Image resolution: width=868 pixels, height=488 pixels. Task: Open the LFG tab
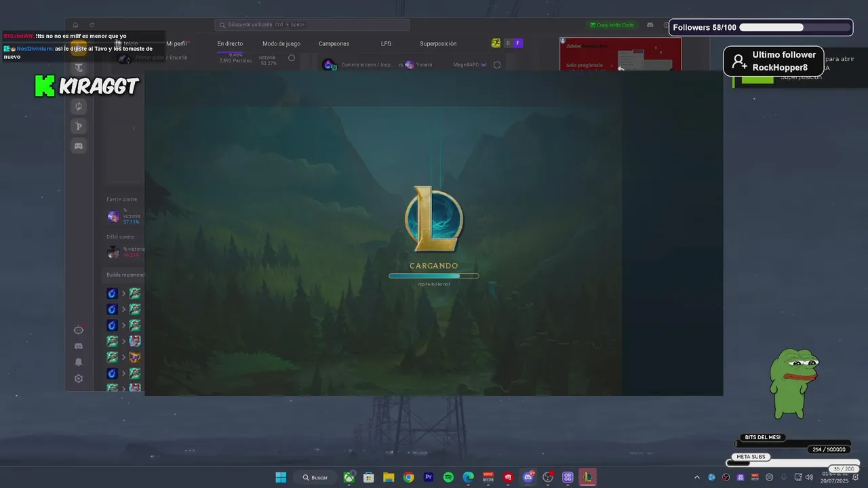pos(386,43)
